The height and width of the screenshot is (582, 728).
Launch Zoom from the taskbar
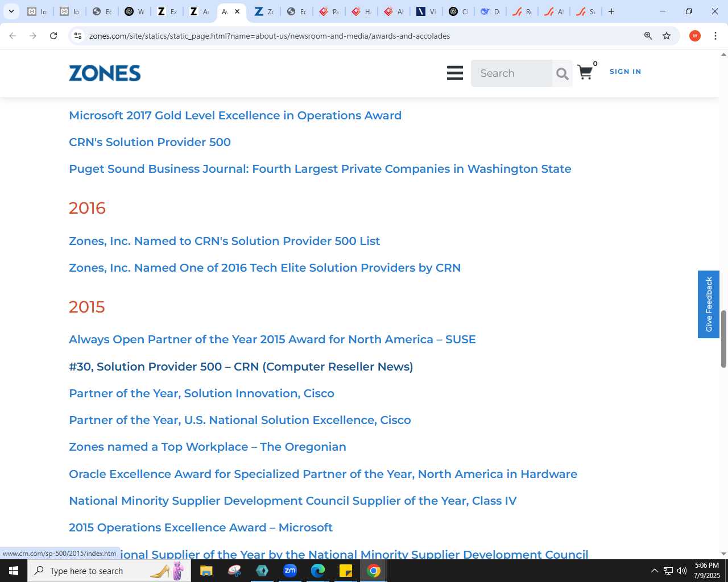click(x=290, y=571)
